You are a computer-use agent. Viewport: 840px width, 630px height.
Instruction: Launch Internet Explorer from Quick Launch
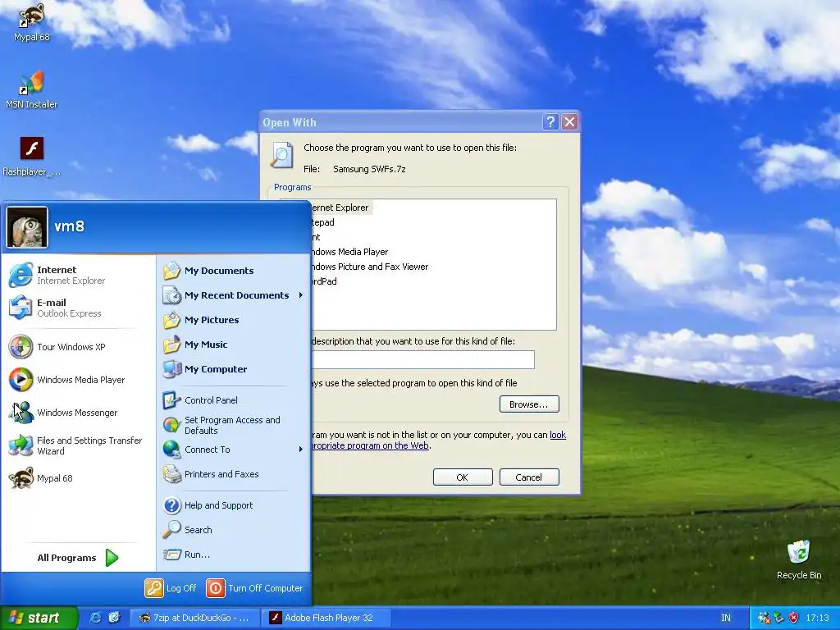coord(95,618)
